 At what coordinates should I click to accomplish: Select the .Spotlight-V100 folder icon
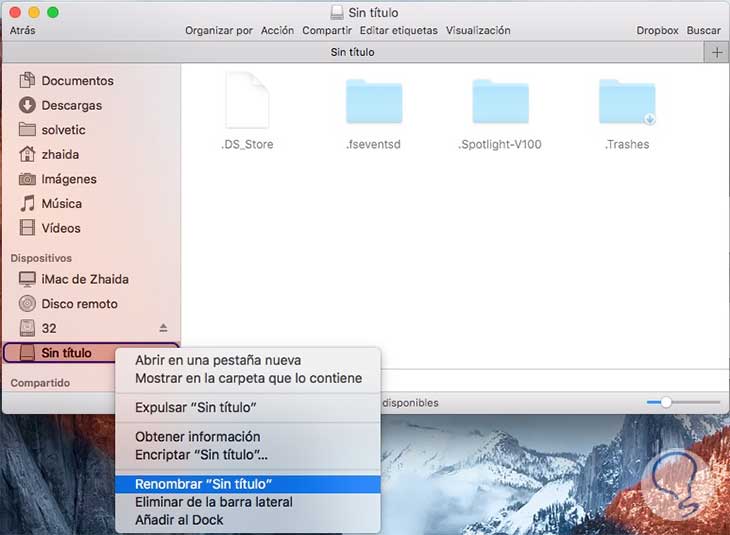tap(500, 102)
